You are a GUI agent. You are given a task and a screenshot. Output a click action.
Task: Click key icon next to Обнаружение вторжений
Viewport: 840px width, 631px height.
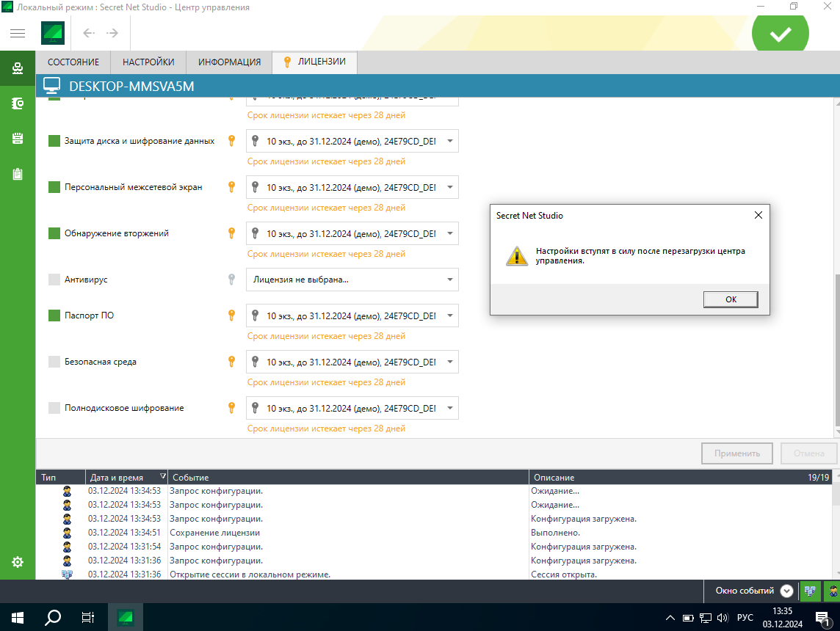(x=231, y=233)
